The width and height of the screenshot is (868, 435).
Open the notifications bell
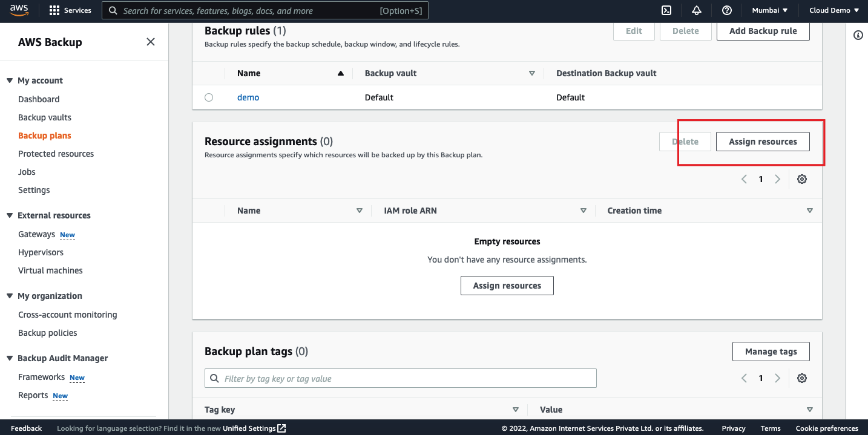pos(697,10)
